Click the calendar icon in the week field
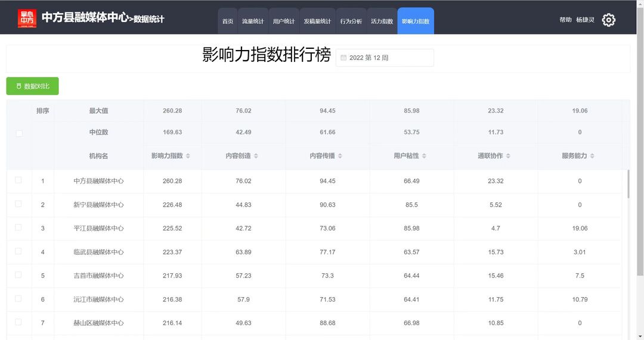Screen dimensions: 644x340 point(343,58)
